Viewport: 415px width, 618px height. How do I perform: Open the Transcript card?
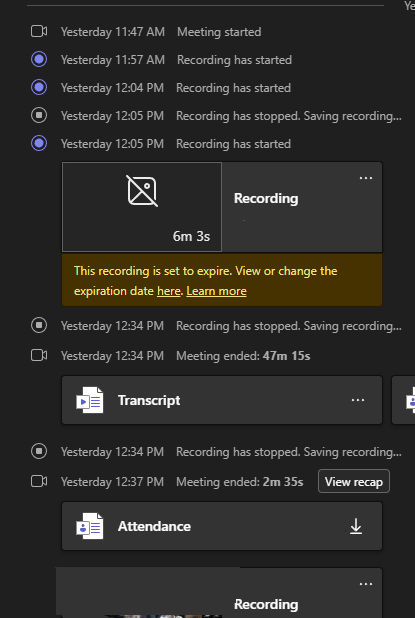[x=222, y=400]
